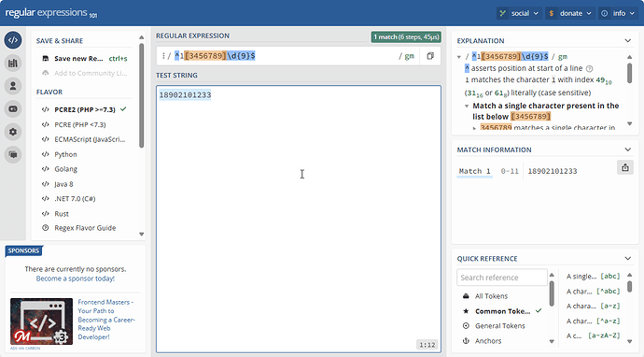Export matches with the share icon
Image resolution: width=644 pixels, height=357 pixels.
coord(625,167)
